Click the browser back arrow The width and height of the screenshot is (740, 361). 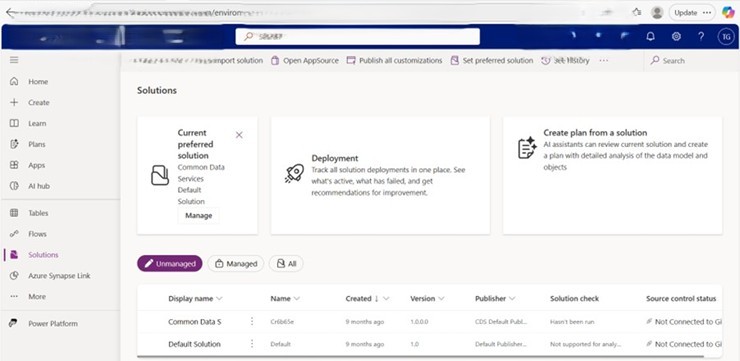coord(11,13)
